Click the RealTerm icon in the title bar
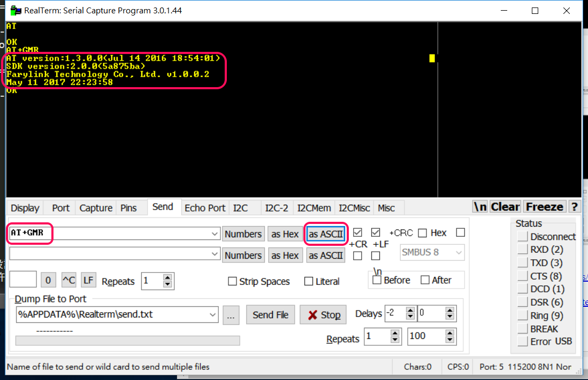The width and height of the screenshot is (588, 380). (14, 10)
